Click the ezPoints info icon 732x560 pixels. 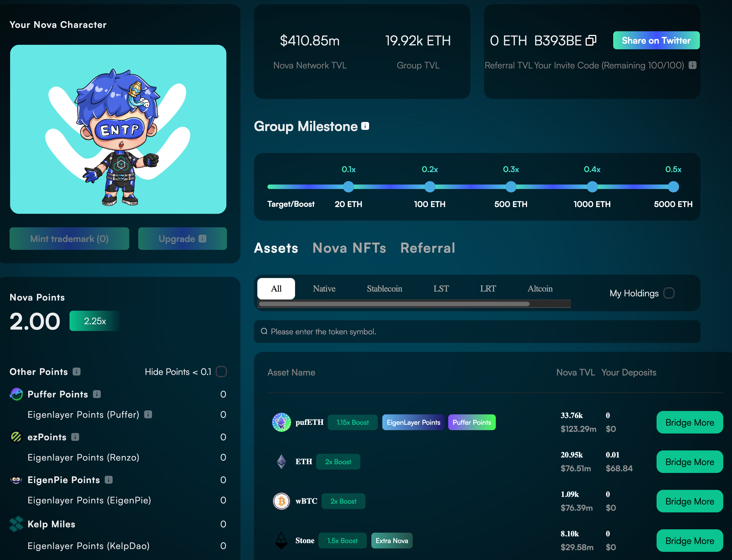75,437
